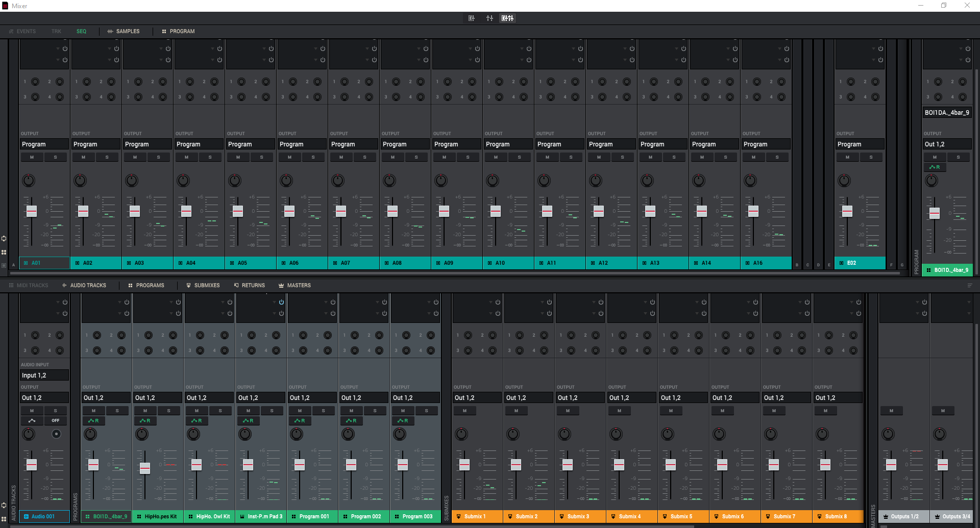Viewport: 980px width, 528px height.
Task: Click automation read icon on lower BOI1D._4bar_9 strip
Action: tap(93, 421)
